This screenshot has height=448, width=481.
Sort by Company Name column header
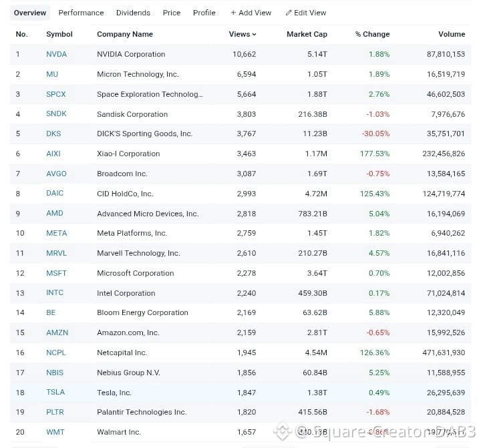click(x=125, y=34)
